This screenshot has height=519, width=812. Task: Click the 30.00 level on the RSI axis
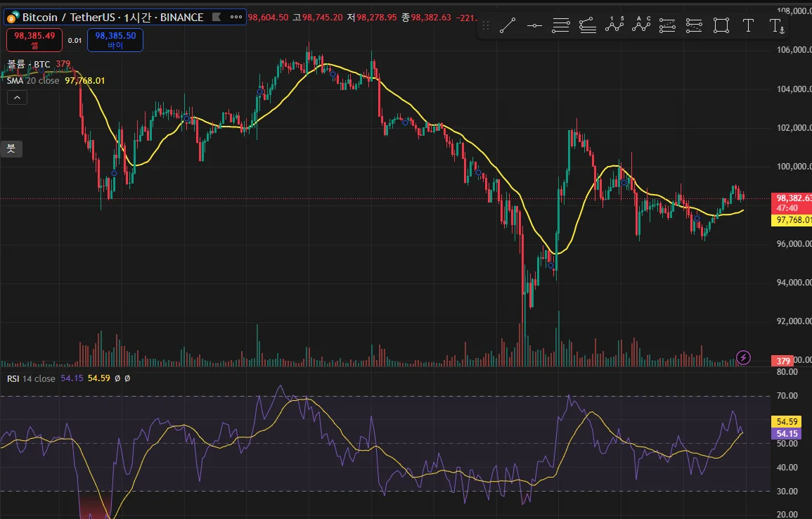[787, 491]
